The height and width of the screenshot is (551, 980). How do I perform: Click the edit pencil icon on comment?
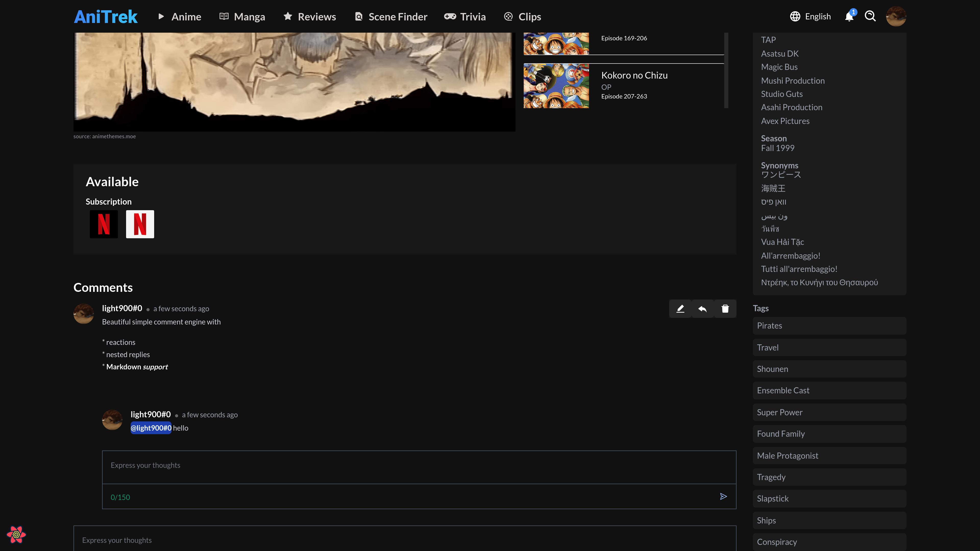click(680, 308)
